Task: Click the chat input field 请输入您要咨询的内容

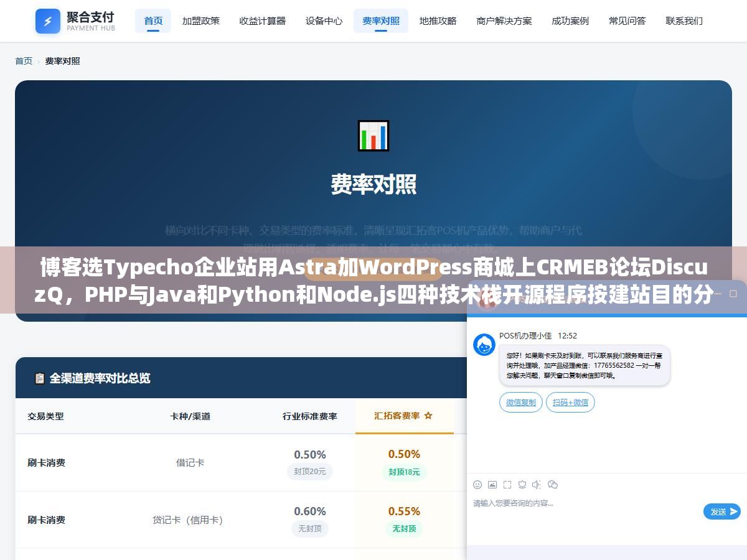Action: click(585, 503)
